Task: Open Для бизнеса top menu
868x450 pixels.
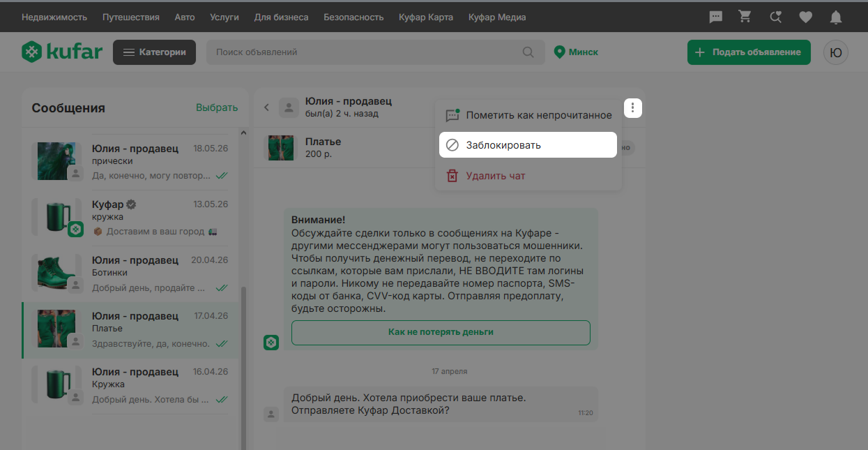Action: 281,17
